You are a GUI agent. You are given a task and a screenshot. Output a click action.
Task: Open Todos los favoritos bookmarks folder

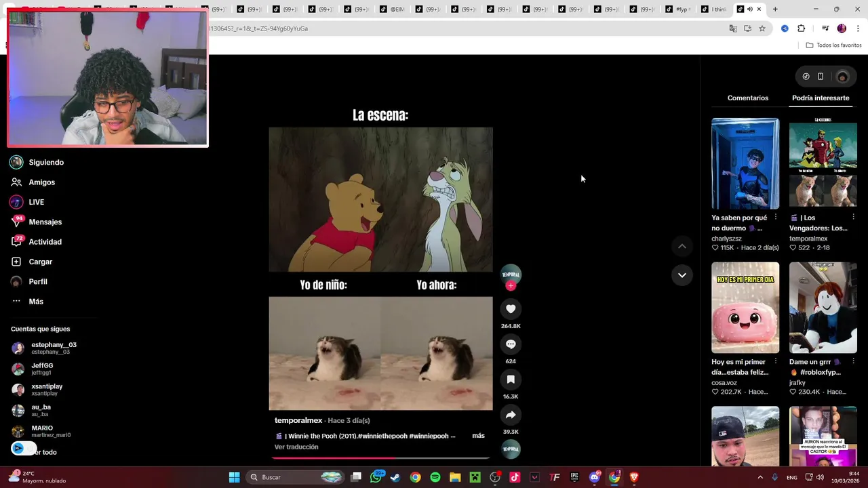tap(833, 45)
